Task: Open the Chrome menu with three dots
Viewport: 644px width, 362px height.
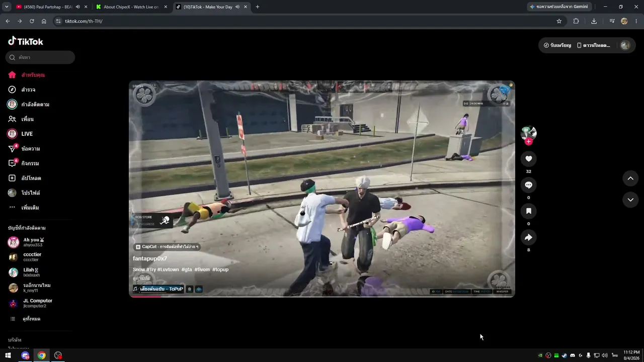Action: point(636,21)
